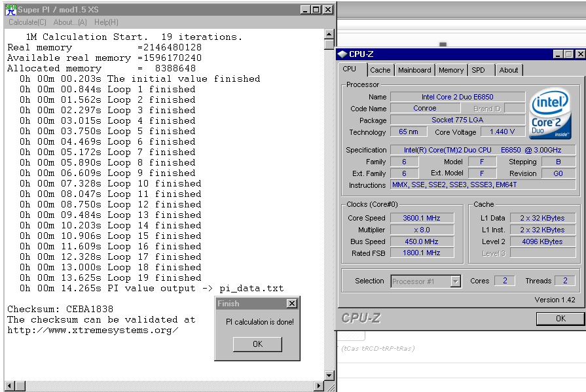586x392 pixels.
Task: Click the Intel Core 2 Duo logo
Action: pos(551,113)
